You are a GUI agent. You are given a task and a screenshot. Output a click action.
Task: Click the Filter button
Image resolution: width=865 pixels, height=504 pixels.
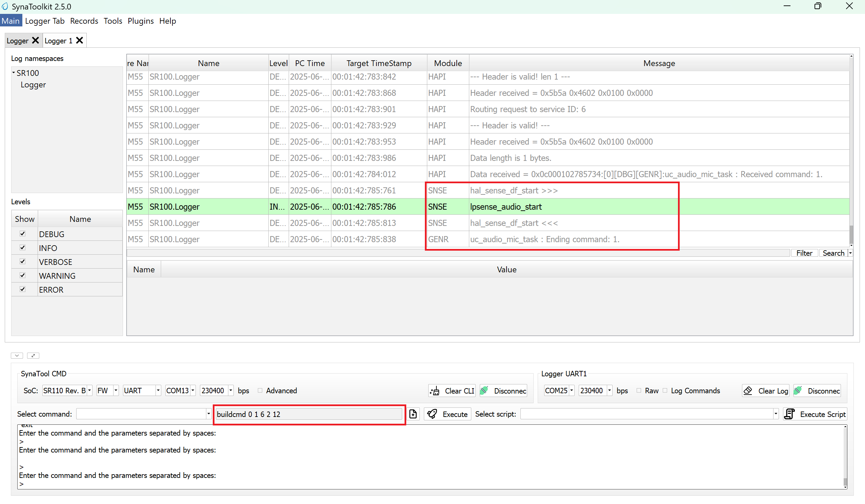pyautogui.click(x=804, y=253)
